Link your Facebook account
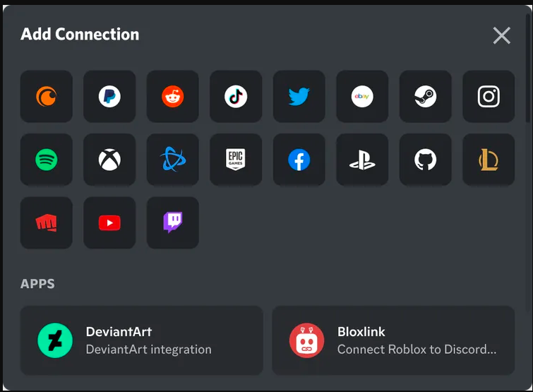This screenshot has height=392, width=533. (x=299, y=160)
